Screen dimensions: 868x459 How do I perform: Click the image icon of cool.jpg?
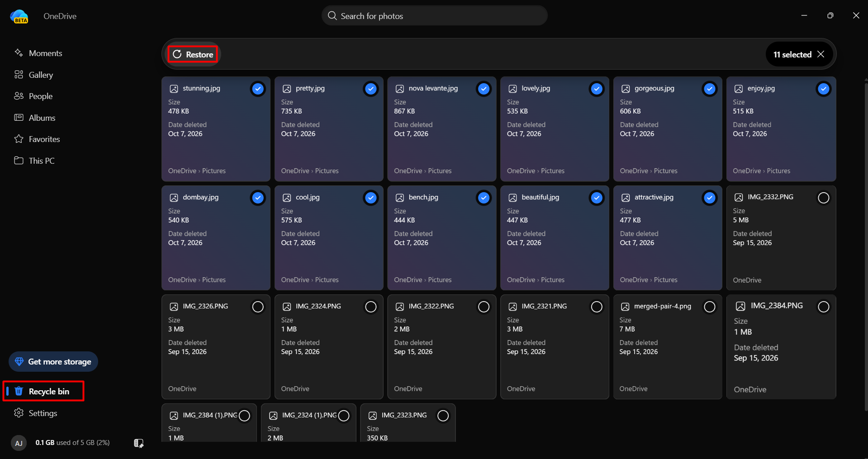(x=287, y=198)
